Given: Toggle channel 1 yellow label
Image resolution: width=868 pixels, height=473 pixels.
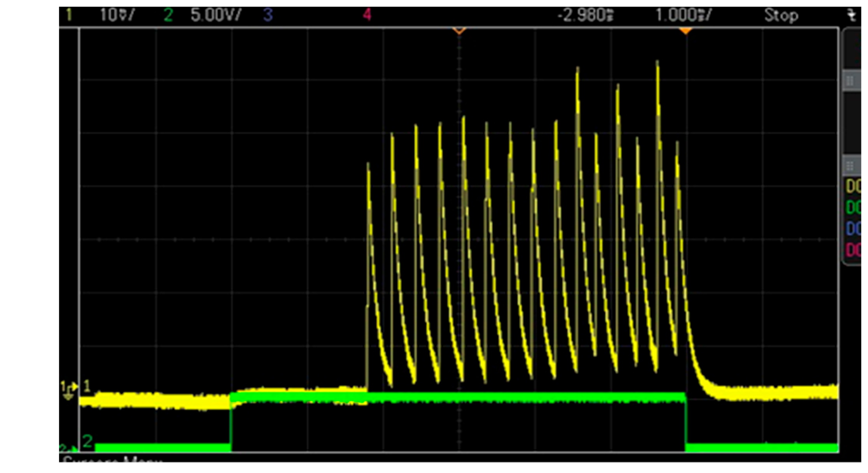Looking at the screenshot, I should [69, 15].
